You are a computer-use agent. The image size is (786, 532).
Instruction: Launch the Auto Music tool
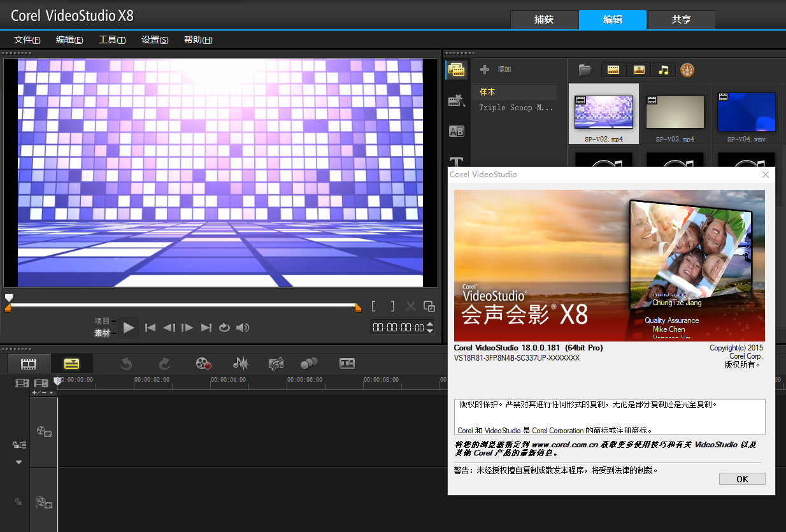pos(276,364)
